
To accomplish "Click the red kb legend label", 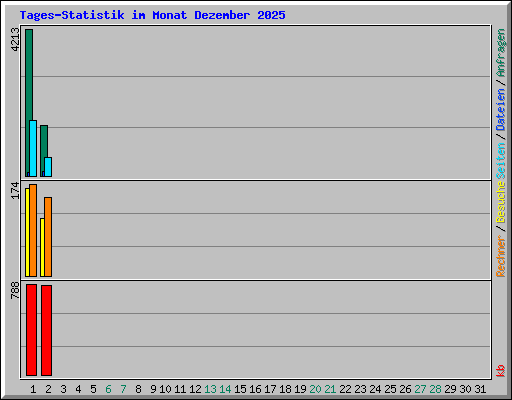I will (x=500, y=371).
